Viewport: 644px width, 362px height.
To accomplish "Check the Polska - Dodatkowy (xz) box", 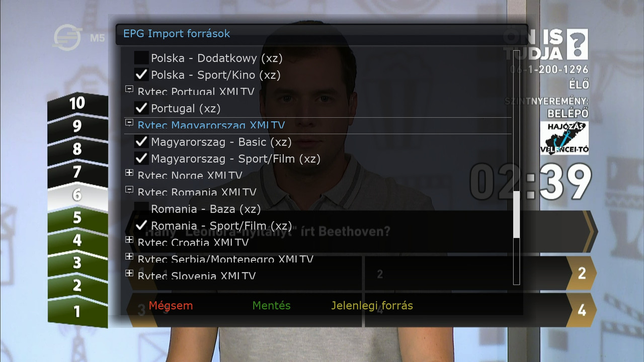I will 141,58.
